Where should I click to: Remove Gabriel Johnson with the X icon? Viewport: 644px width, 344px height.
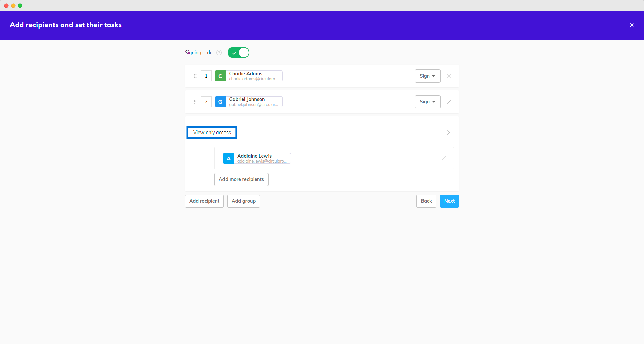coord(449,102)
